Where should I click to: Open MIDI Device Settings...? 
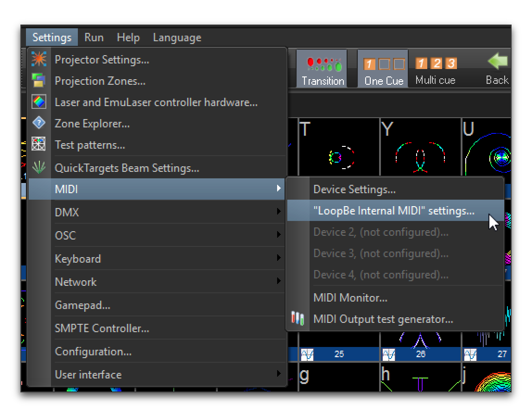395,189
